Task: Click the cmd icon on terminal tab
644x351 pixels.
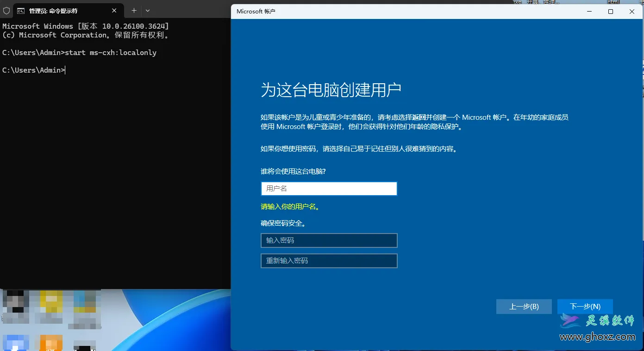Action: click(21, 11)
